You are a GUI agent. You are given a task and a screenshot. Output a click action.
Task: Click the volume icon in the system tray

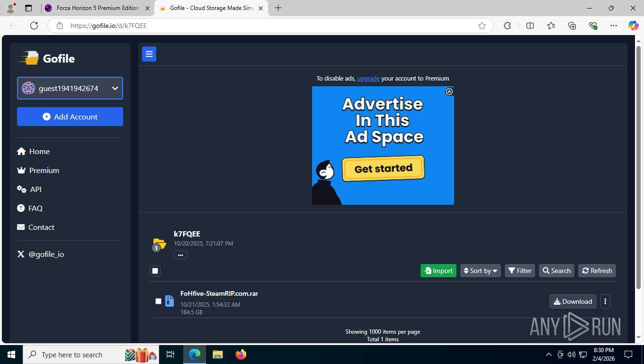(x=571, y=355)
